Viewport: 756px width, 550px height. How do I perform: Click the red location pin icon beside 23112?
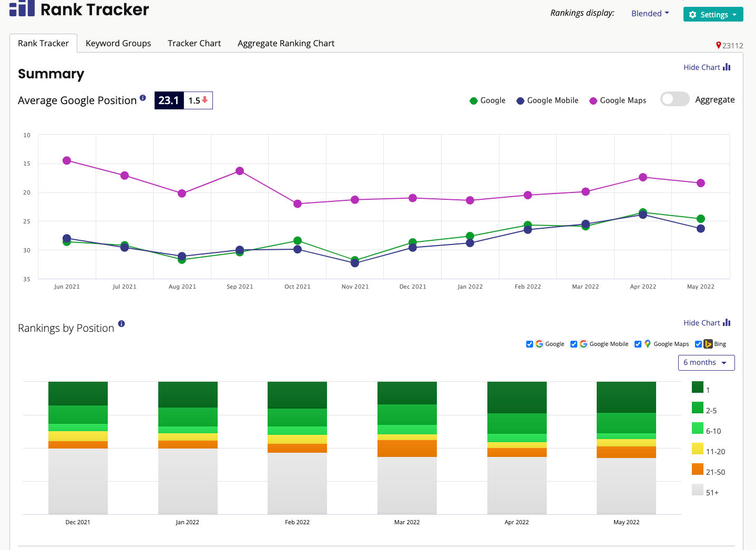[719, 45]
